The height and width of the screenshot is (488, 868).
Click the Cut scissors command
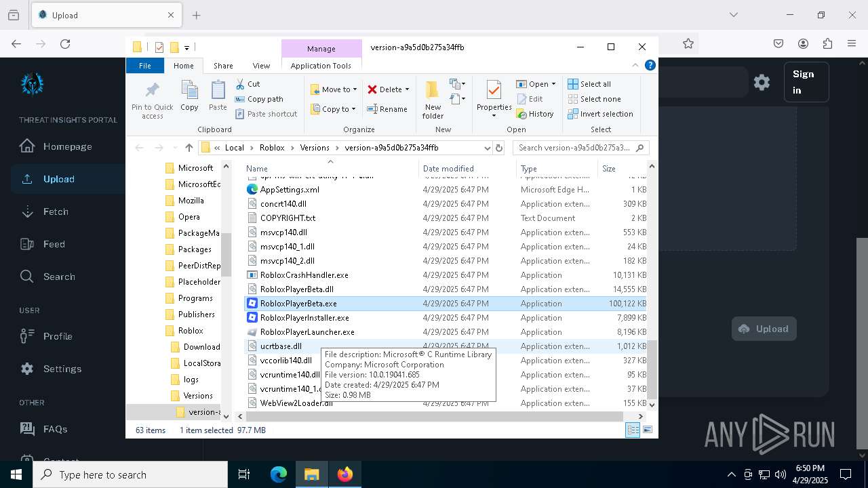coord(248,84)
